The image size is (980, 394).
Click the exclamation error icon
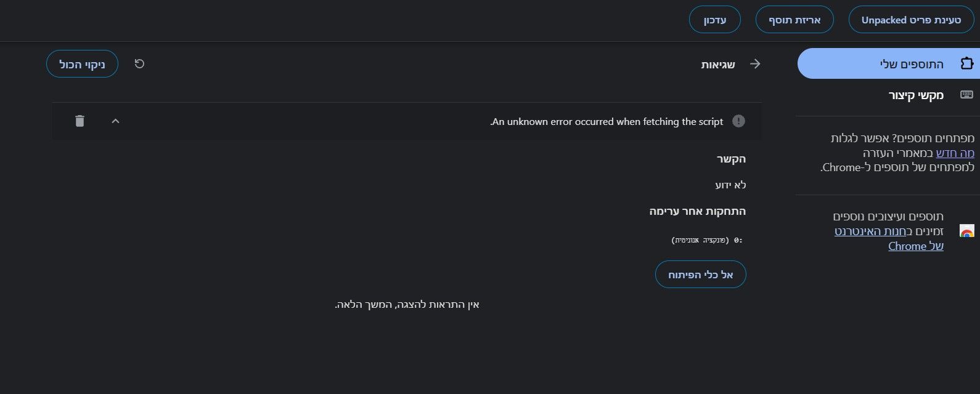tap(738, 121)
